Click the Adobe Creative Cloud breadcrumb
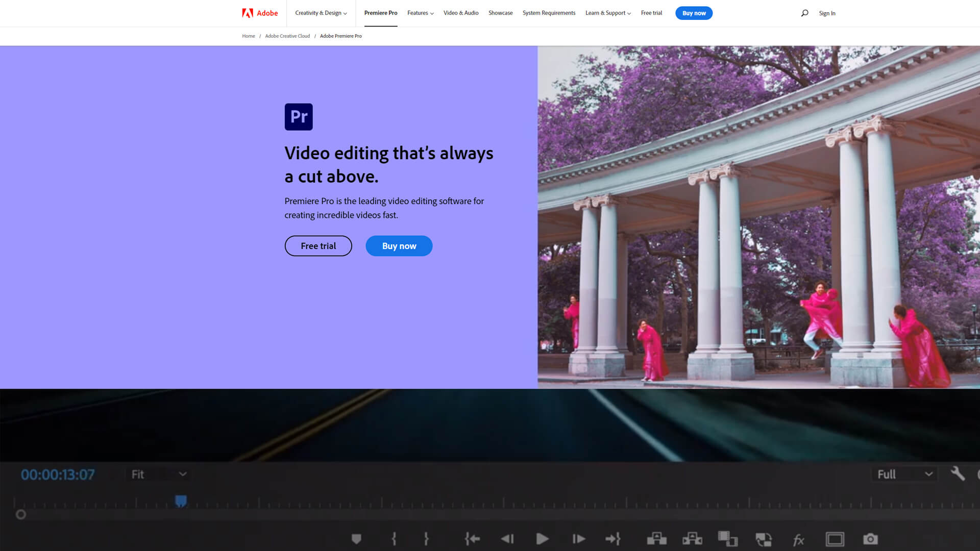Viewport: 980px width, 551px height. 287,36
